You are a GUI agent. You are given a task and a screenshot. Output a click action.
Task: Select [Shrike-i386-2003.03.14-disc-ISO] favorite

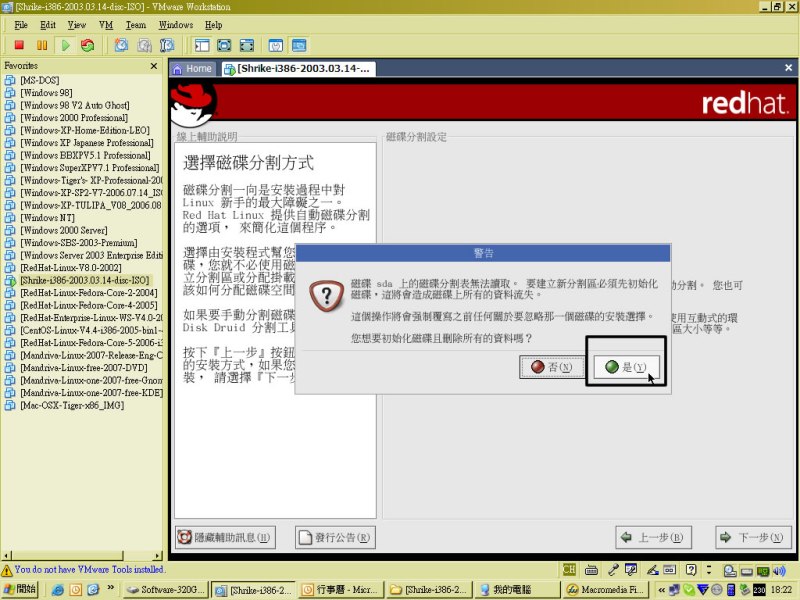85,280
